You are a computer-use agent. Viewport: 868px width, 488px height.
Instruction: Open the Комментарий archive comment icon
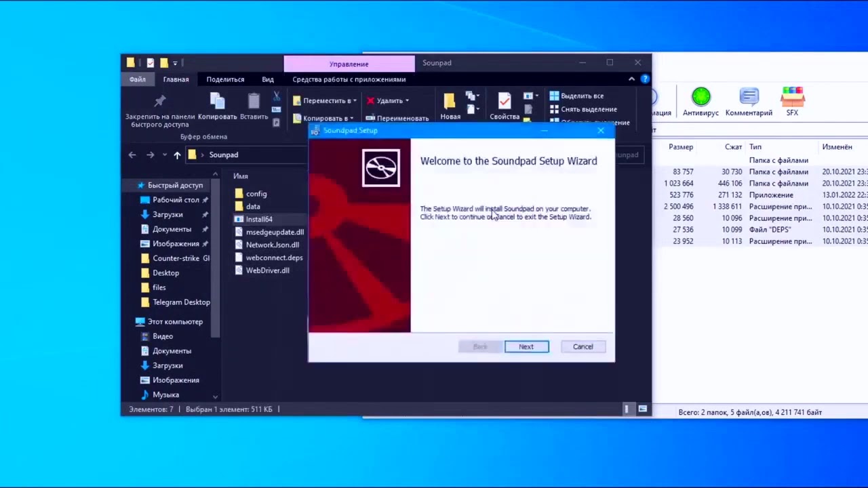pos(749,97)
